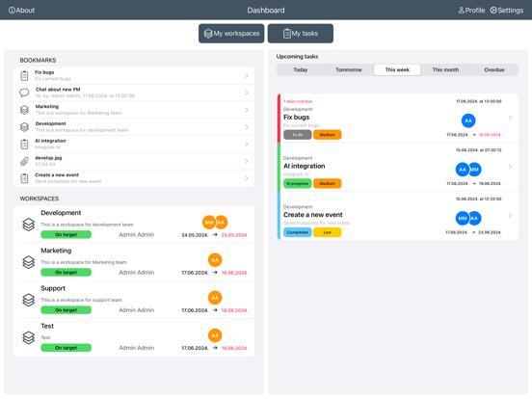Click the Dashboard title

pyautogui.click(x=266, y=11)
